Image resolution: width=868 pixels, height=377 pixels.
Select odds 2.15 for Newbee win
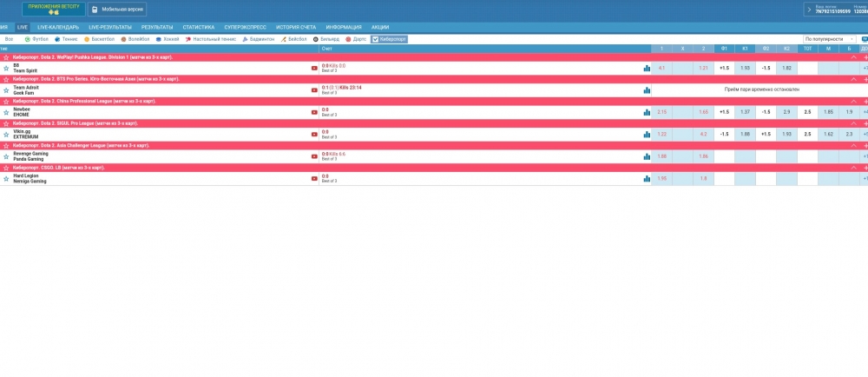(661, 112)
